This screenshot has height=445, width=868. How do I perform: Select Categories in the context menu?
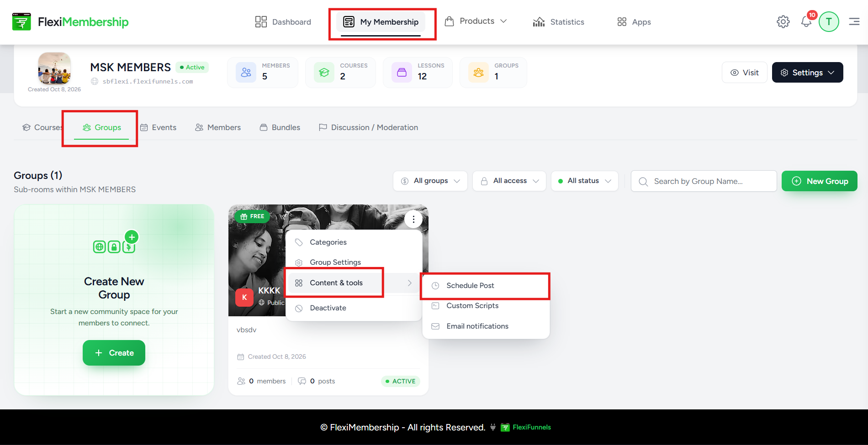(354, 242)
